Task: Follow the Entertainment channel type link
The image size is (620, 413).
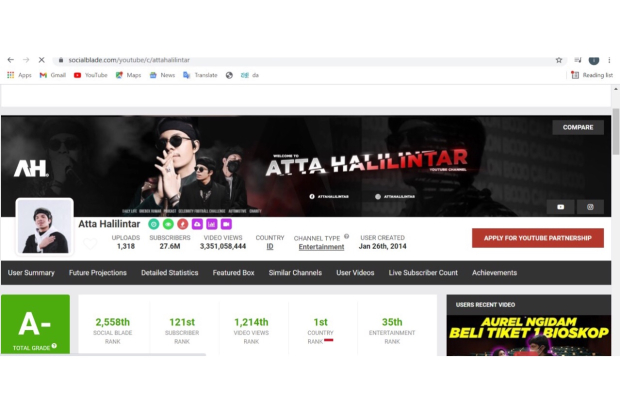Action: [x=321, y=247]
